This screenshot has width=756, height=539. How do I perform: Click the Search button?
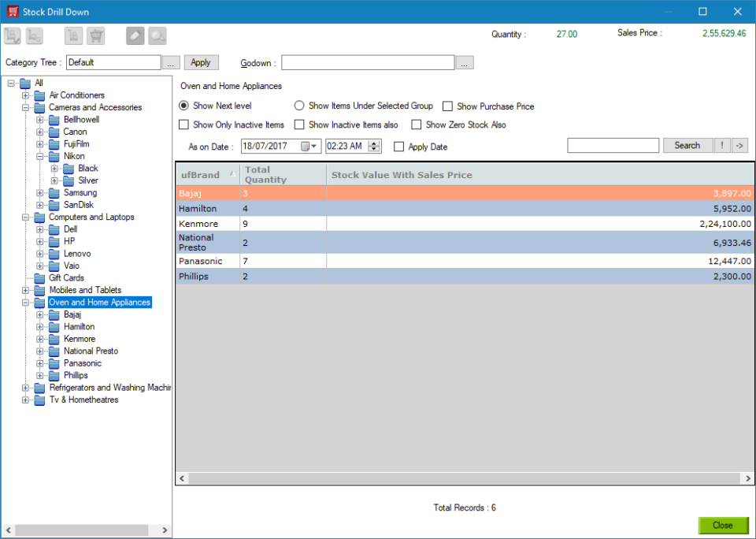point(687,145)
